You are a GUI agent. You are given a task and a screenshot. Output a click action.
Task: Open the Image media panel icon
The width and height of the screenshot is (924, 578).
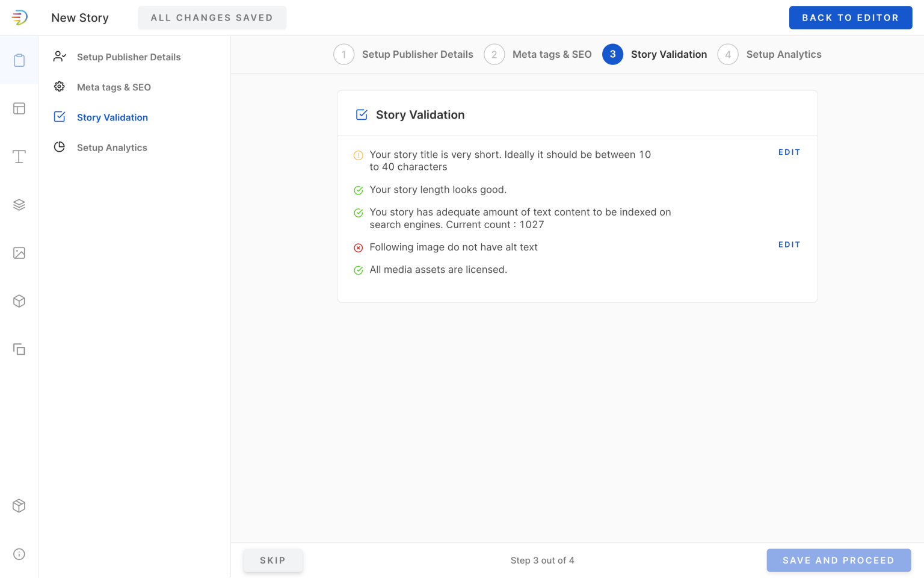pyautogui.click(x=19, y=253)
